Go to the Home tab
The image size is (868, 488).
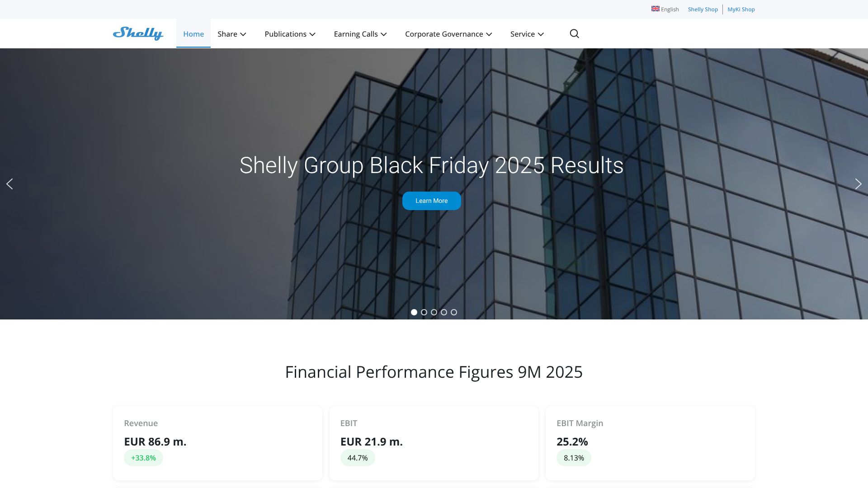[193, 34]
